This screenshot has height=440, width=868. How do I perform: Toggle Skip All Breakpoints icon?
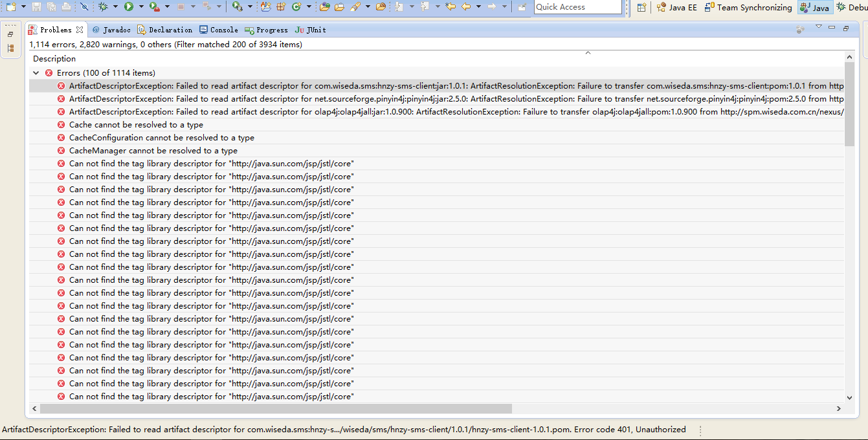[84, 6]
